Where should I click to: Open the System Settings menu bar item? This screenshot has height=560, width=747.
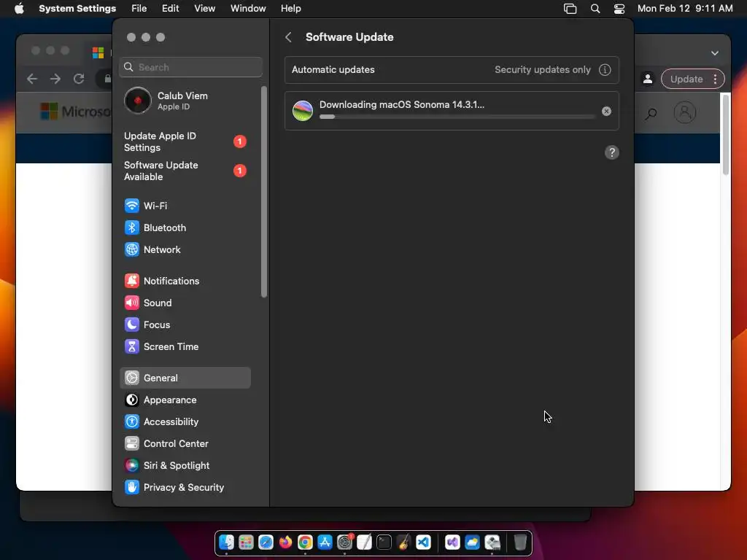click(77, 9)
